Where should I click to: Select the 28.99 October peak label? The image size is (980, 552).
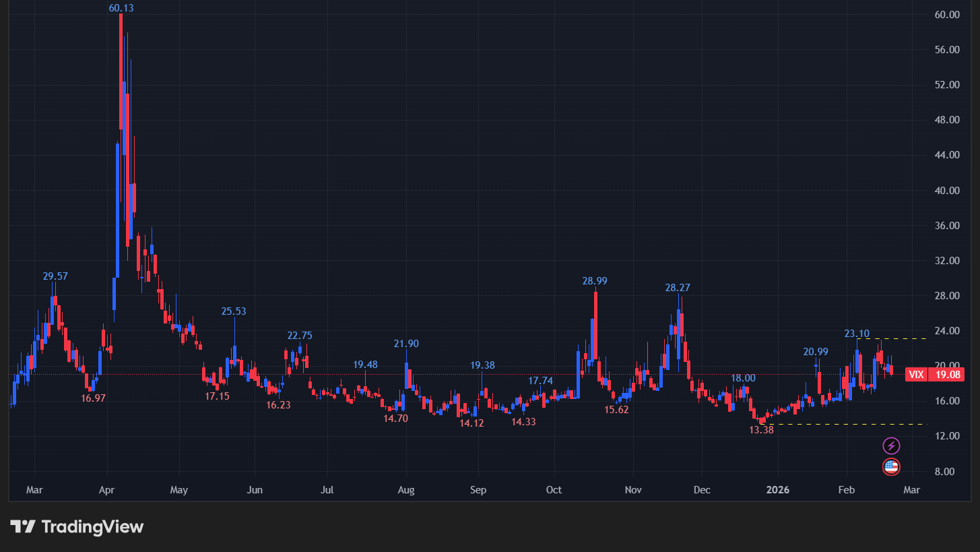595,281
